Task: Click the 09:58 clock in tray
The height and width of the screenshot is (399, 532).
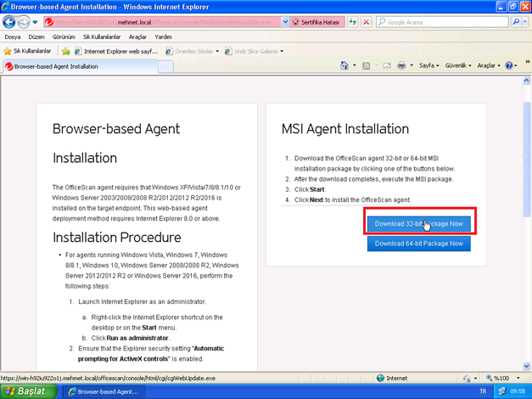Action: pos(518,391)
